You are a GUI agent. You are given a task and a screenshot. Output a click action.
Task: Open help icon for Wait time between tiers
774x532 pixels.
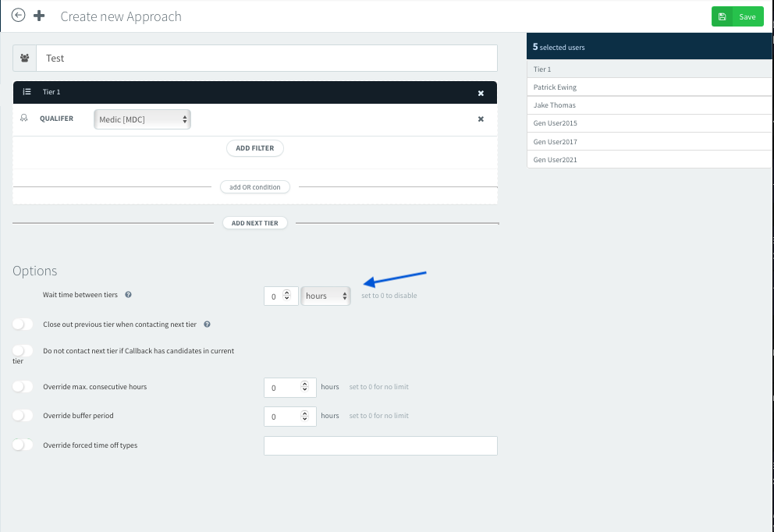(128, 295)
